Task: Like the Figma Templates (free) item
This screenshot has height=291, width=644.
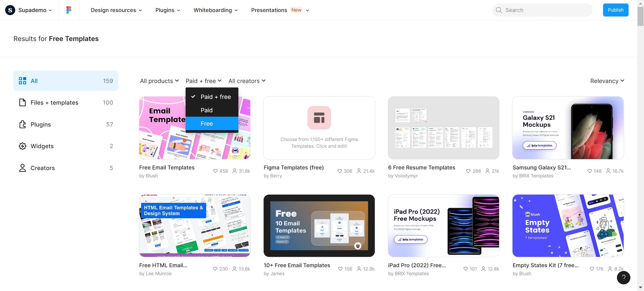Action: click(x=340, y=171)
